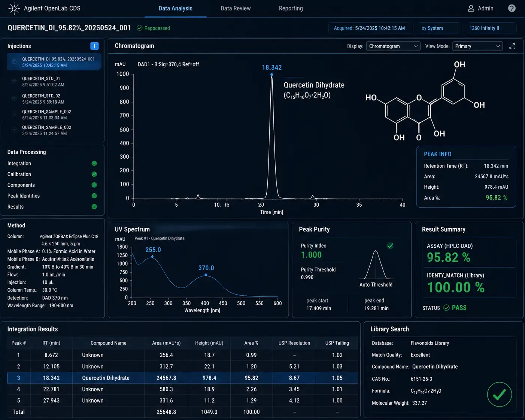
Task: Click the Compound Name column header
Action: [109, 343]
